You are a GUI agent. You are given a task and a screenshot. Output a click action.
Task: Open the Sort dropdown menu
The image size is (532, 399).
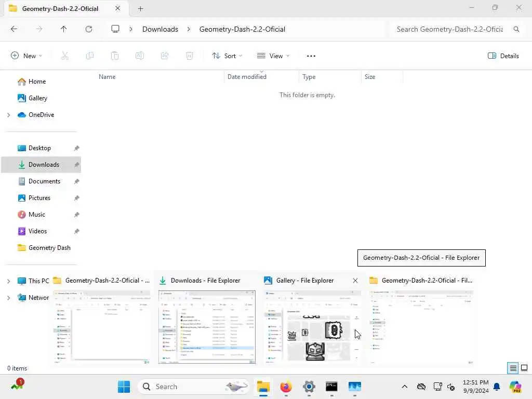(x=227, y=56)
